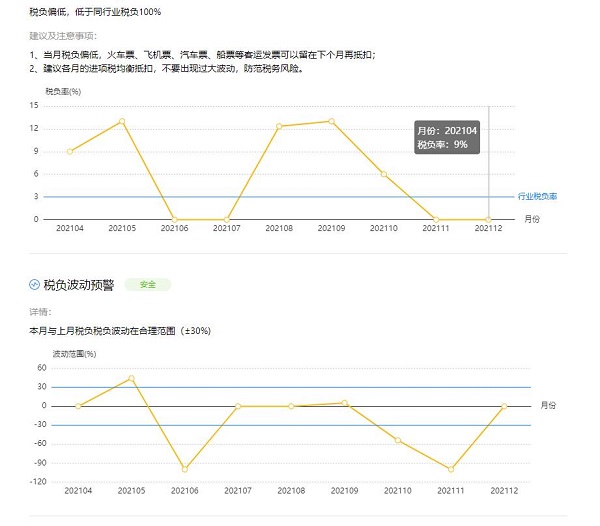Select 202110 point on 波动范围 chart

[x=398, y=440]
